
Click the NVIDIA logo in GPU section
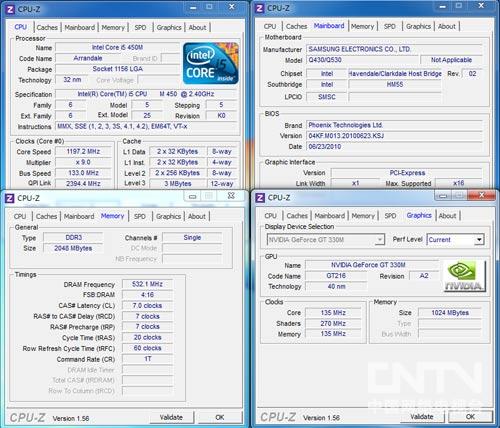click(x=464, y=276)
